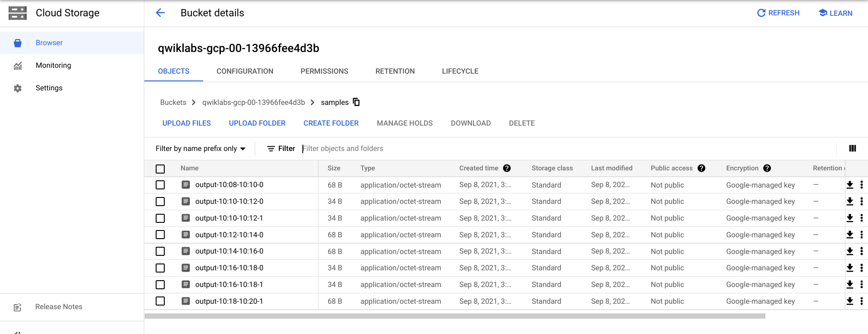Open Settings in the sidebar
Viewport: 868px width, 334px height.
72,88
